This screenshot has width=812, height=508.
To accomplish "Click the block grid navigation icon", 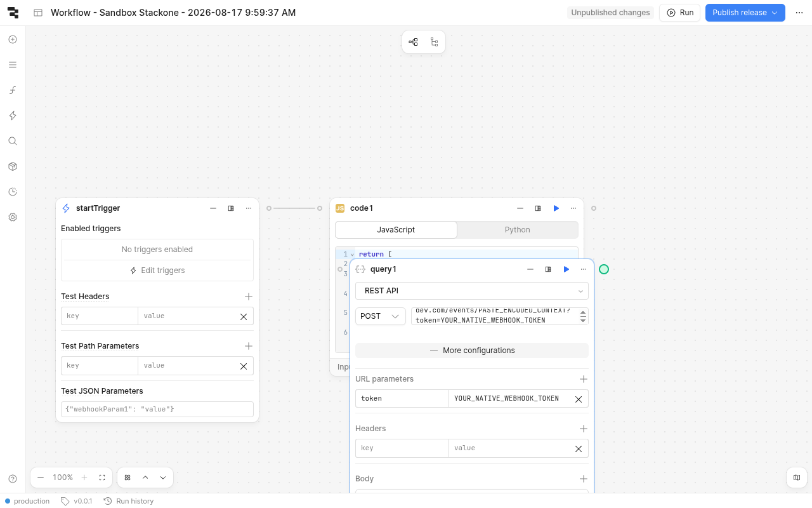I will coord(128,478).
